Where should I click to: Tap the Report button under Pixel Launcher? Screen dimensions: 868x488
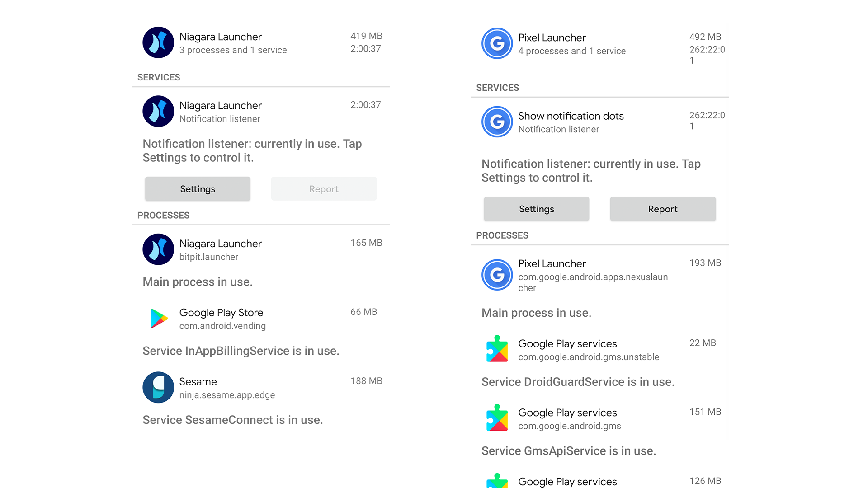tap(663, 209)
